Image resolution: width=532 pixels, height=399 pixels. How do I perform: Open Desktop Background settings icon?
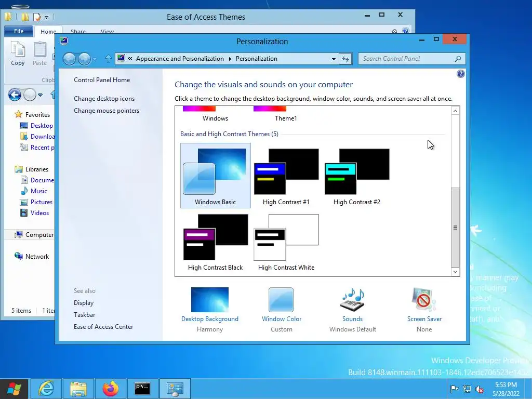click(210, 300)
